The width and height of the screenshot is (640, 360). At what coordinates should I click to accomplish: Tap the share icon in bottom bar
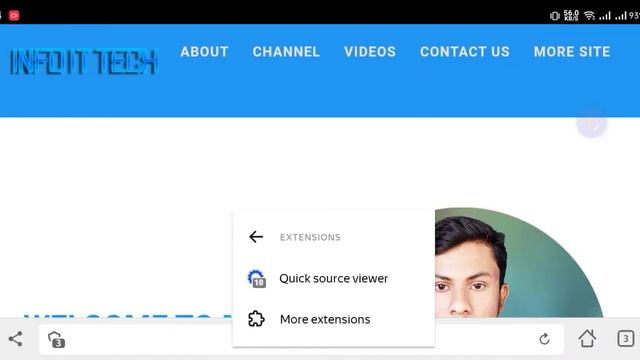[x=16, y=339]
